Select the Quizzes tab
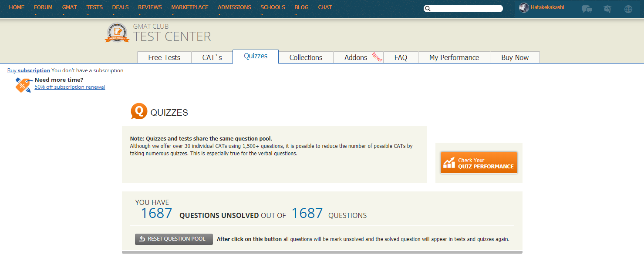The image size is (644, 258). click(256, 57)
